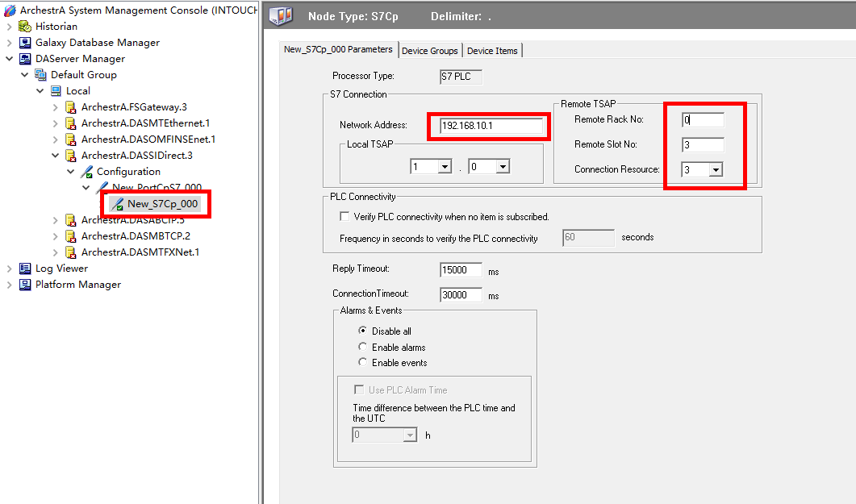856x504 pixels.
Task: Switch to the Device Groups tab
Action: (x=430, y=51)
